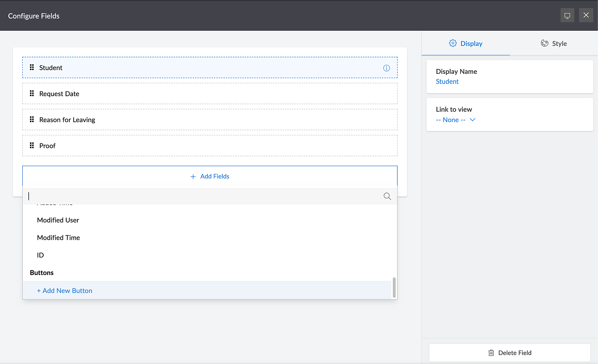Click the Reason for Leaving drag handle
The width and height of the screenshot is (598, 364).
[x=32, y=119]
